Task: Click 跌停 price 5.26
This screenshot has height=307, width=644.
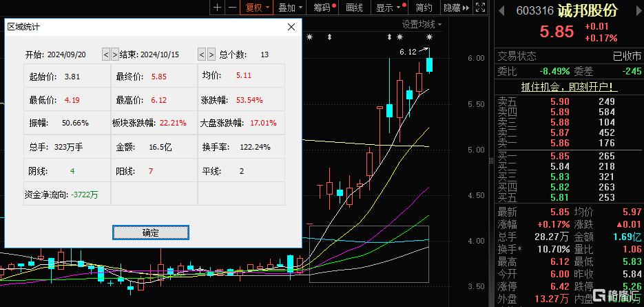Action: pos(631,286)
